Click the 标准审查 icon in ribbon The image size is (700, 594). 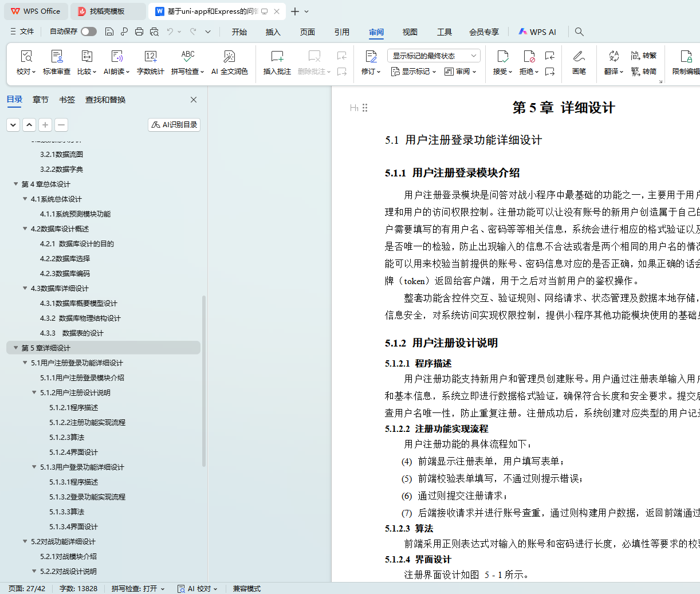pos(57,57)
